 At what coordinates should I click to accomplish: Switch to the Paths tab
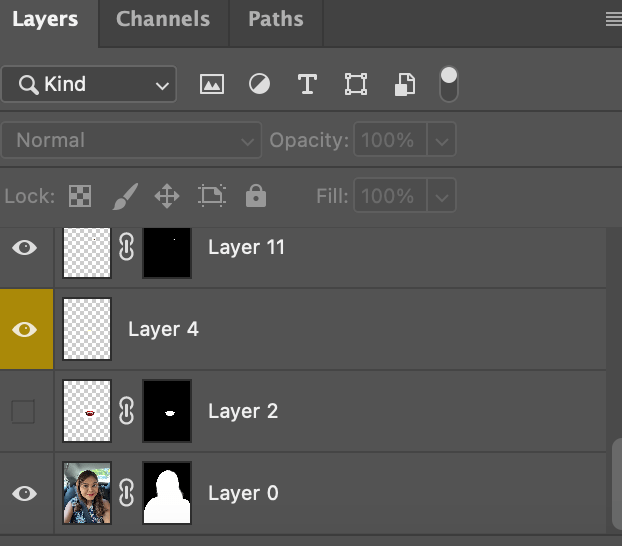pos(276,19)
